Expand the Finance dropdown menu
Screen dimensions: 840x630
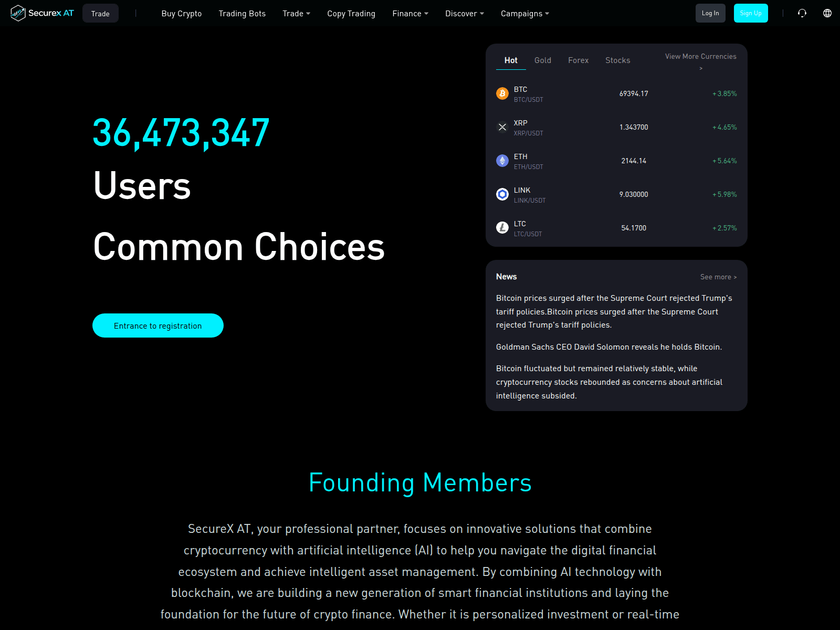click(x=410, y=14)
